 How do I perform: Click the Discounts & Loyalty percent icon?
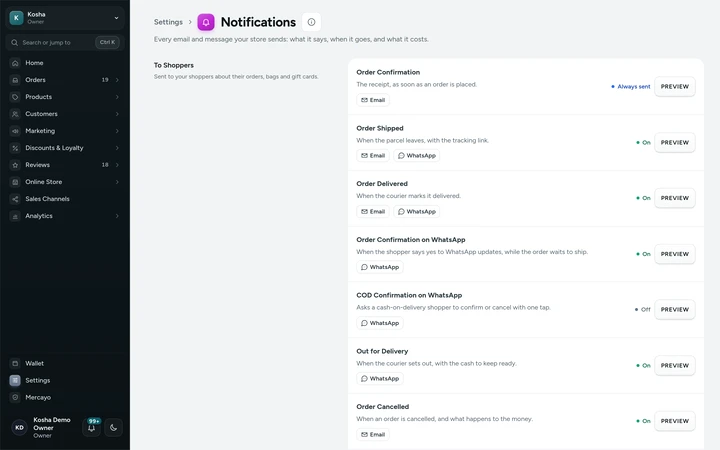click(15, 148)
